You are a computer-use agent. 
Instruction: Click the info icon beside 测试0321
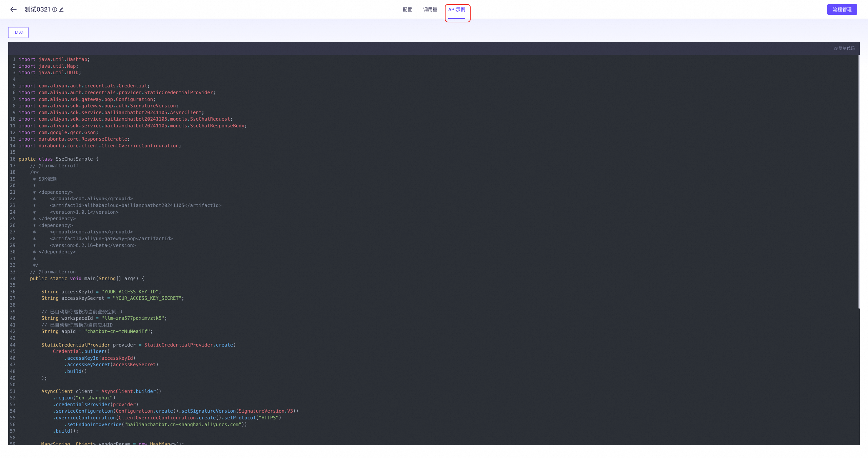point(55,9)
